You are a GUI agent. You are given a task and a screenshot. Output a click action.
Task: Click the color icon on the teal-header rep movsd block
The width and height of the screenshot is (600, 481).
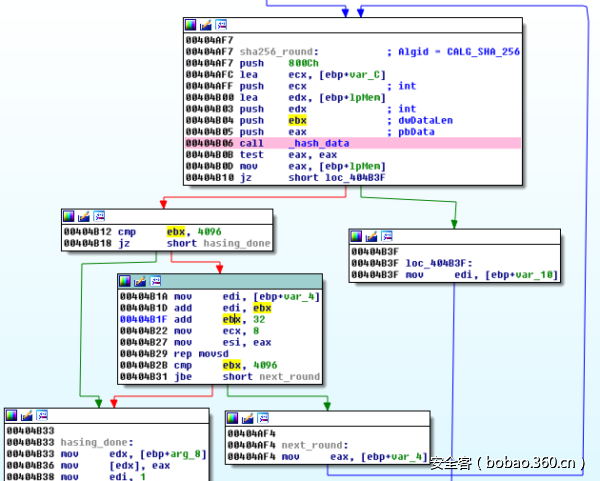124,282
